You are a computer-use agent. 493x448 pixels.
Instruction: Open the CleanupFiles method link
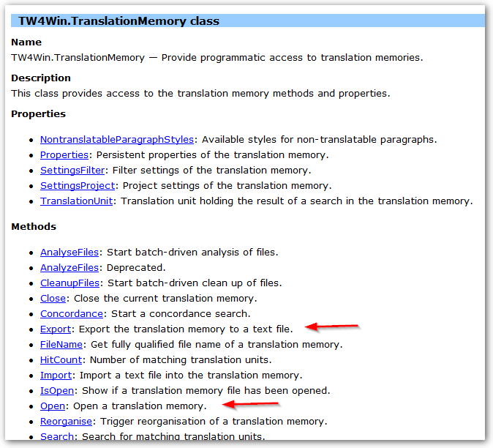pos(69,283)
